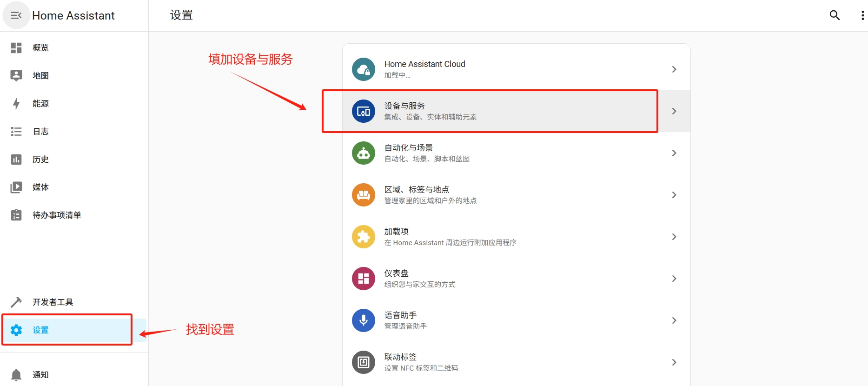Screen dimensions: 868x386
Task: Click the yellow 加载项 puzzle icon
Action: click(364, 237)
